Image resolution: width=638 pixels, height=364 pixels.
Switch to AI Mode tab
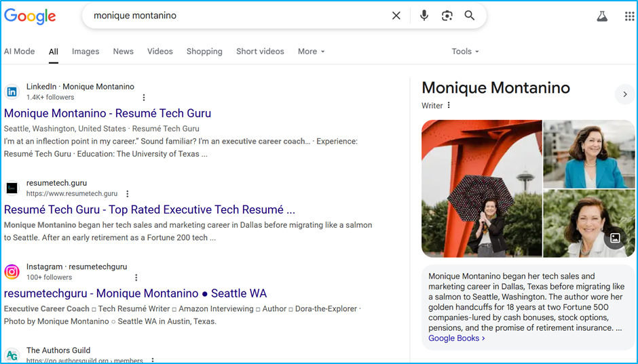point(20,52)
